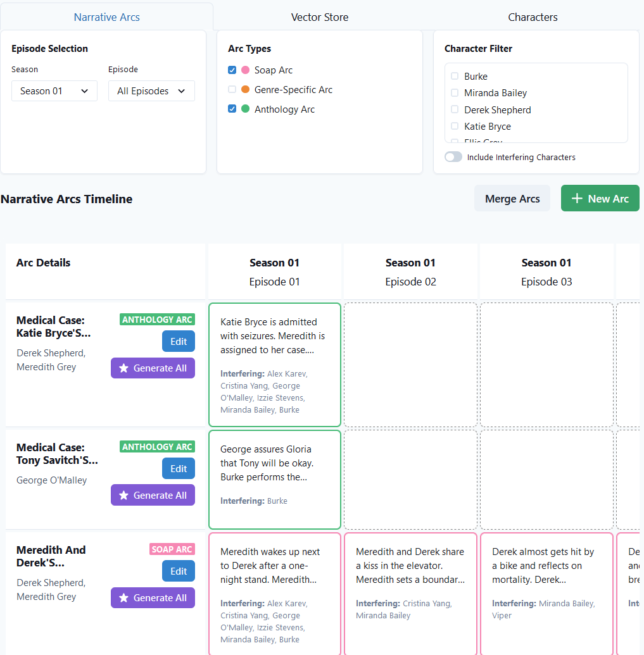Screen dimensions: 644x655
Task: Click the green Anthology Arc dot
Action: 246,109
